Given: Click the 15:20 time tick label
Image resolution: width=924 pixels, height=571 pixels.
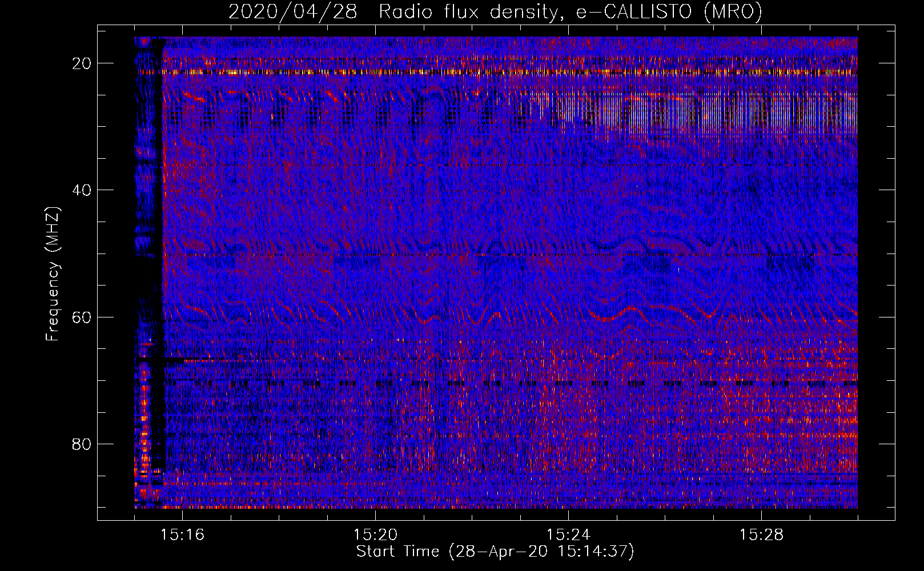Looking at the screenshot, I should pos(375,534).
